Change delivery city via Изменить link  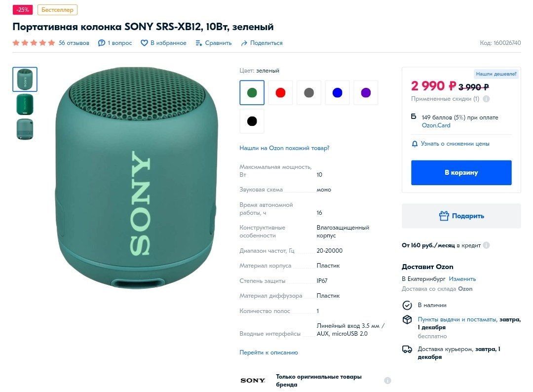[x=462, y=279]
